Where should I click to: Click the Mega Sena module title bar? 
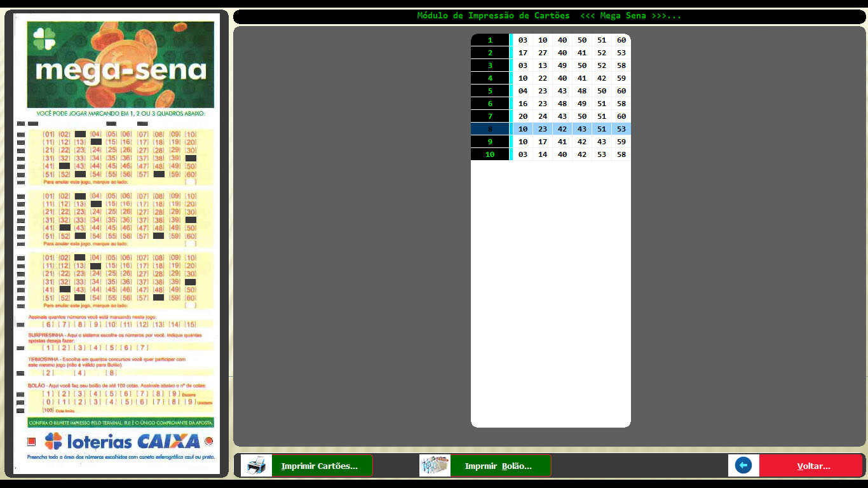tap(550, 16)
